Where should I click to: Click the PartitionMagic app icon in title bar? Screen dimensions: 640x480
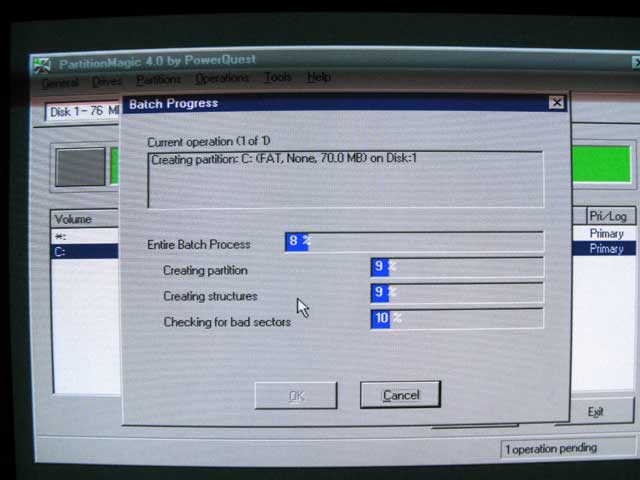point(42,65)
